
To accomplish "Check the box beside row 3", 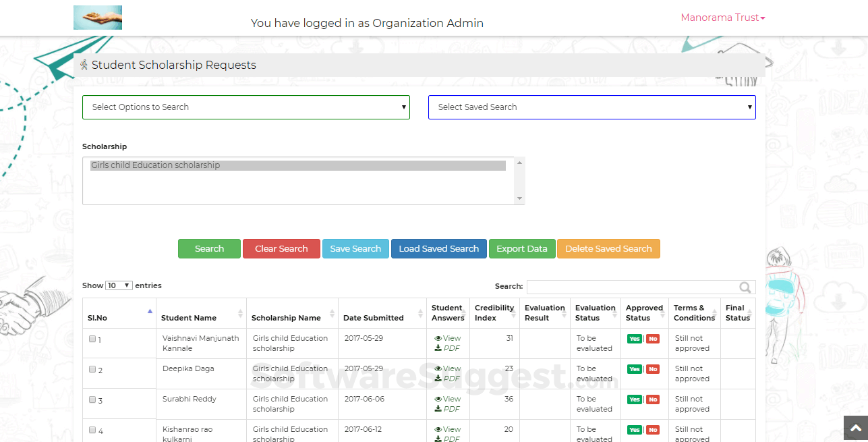I will coord(92,399).
